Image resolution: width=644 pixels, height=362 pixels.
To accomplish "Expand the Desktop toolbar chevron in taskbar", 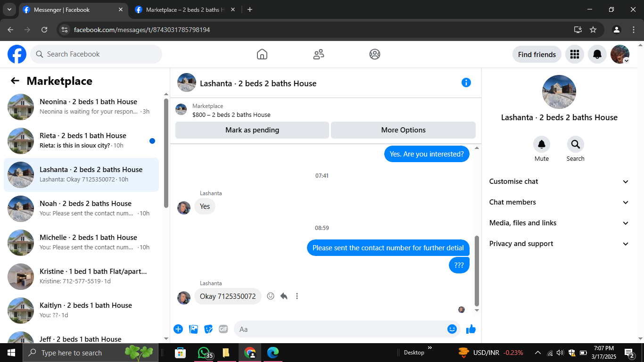I will click(x=429, y=348).
